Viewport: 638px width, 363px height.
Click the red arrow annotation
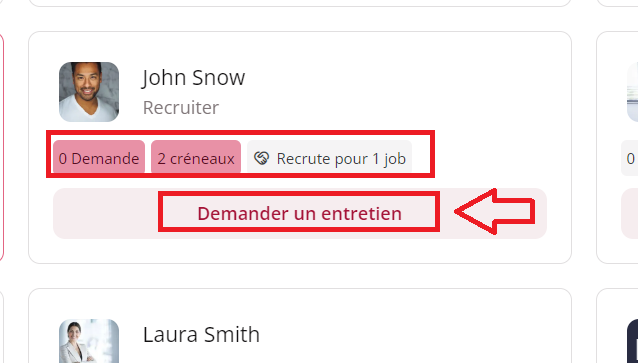pyautogui.click(x=495, y=211)
